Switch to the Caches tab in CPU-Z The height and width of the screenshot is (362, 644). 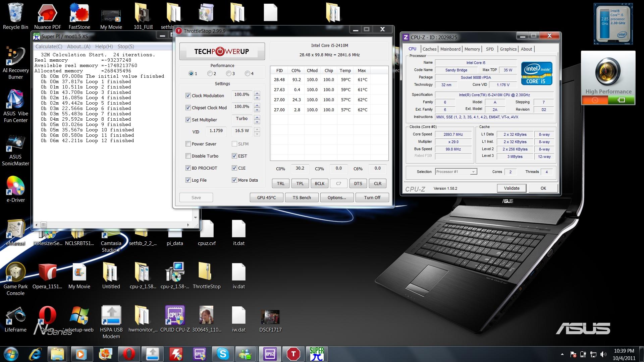tap(429, 49)
